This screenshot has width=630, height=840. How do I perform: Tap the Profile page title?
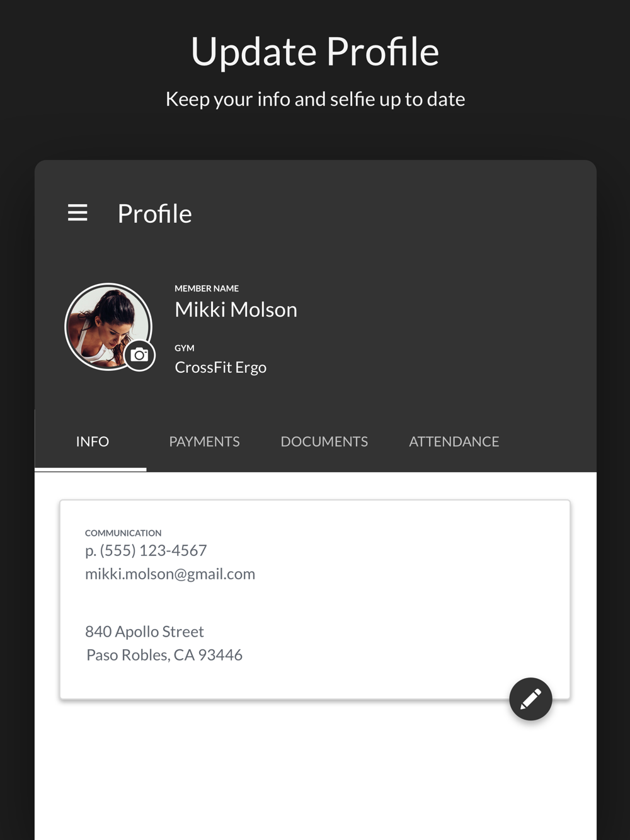154,213
